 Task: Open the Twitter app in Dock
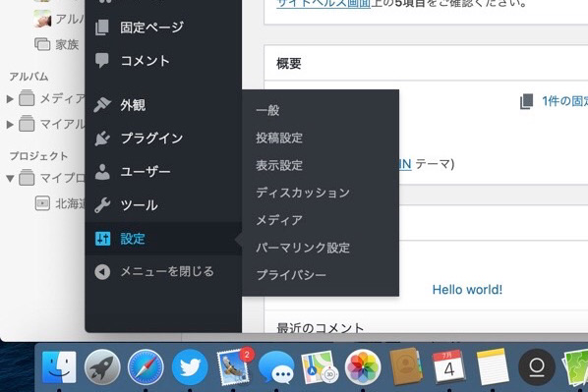click(x=190, y=368)
